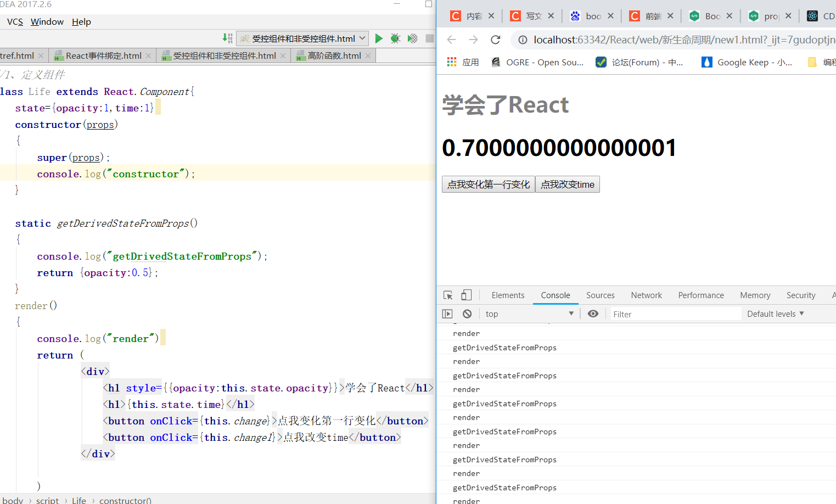This screenshot has width=836, height=504.
Task: Click the console.log("constructor") code line
Action: [x=116, y=174]
